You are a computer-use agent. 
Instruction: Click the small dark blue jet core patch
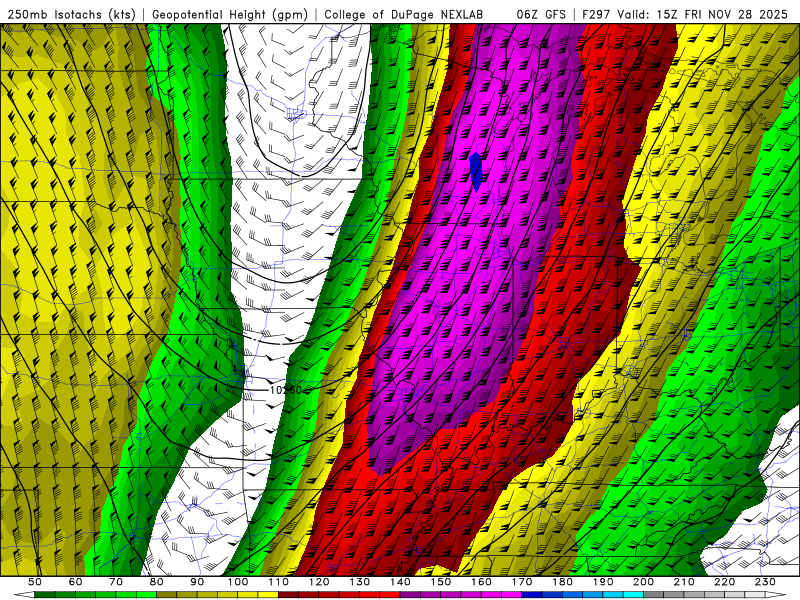pos(476,172)
